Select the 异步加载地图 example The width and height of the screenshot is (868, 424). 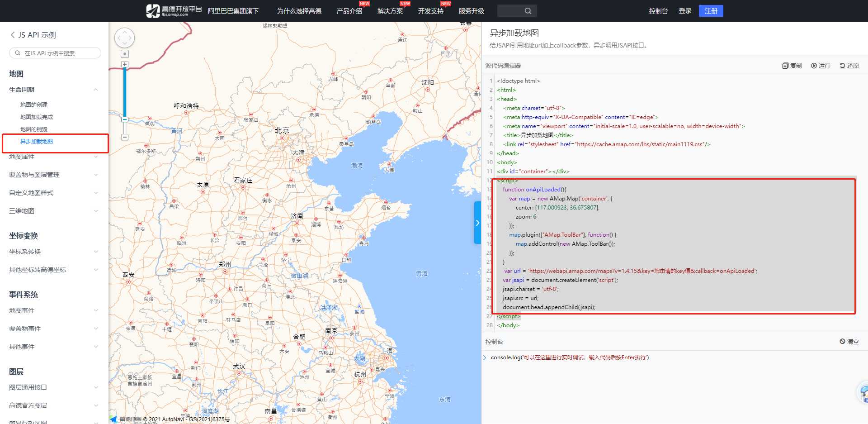[x=37, y=141]
